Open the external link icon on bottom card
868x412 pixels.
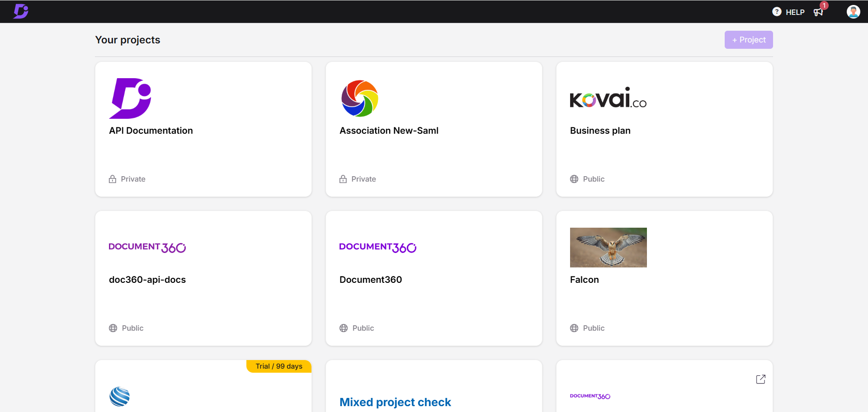pos(761,379)
